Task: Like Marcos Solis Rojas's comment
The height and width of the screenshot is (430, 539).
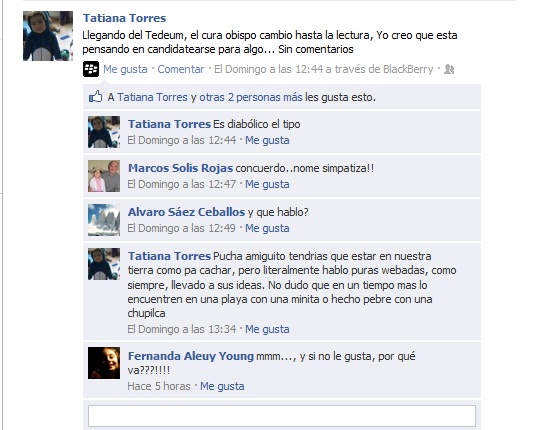Action: tap(267, 184)
